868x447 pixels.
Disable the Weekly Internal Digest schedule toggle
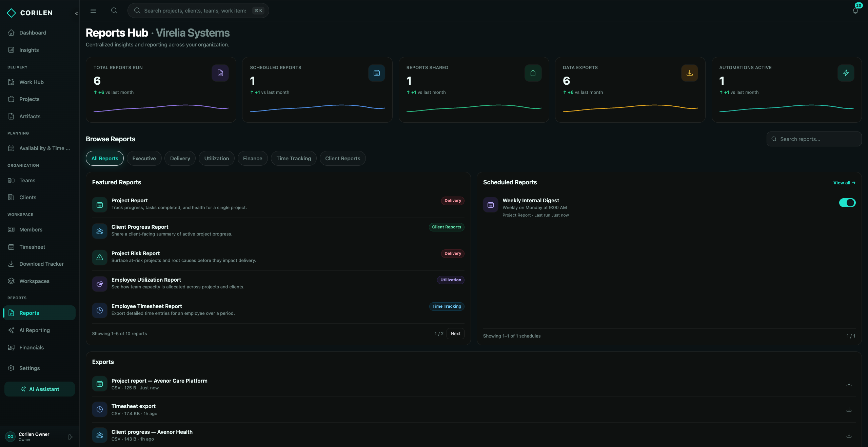coord(847,203)
